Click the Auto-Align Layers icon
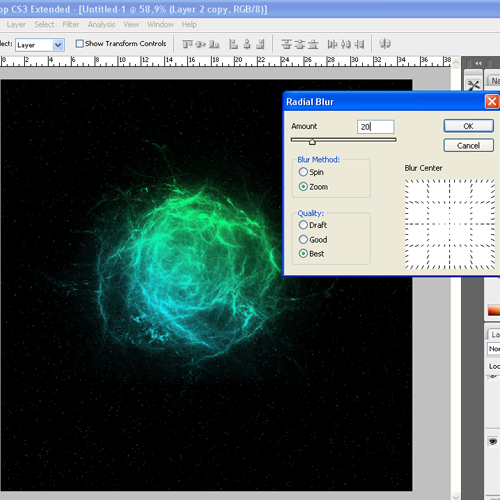Screen dimensions: 500x500 click(x=385, y=44)
